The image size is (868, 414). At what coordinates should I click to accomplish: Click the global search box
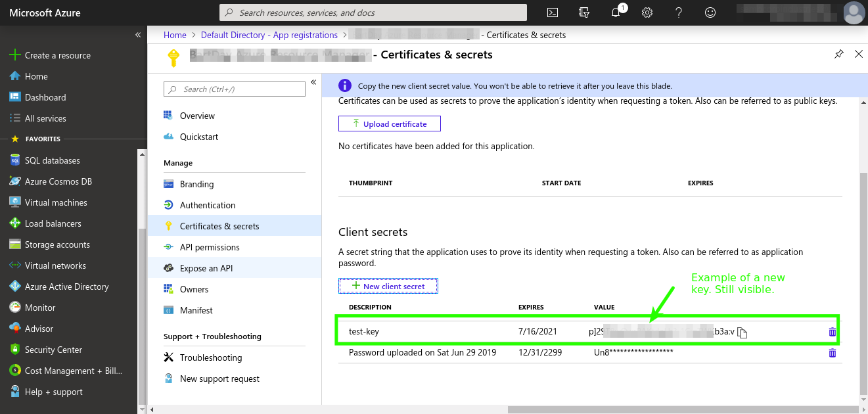tap(373, 12)
